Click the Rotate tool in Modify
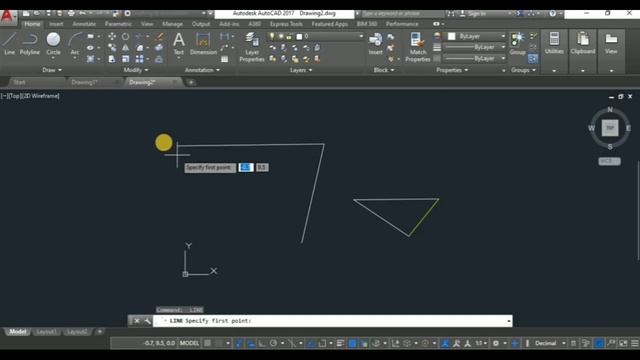This screenshot has width=640, height=360. pos(125,37)
